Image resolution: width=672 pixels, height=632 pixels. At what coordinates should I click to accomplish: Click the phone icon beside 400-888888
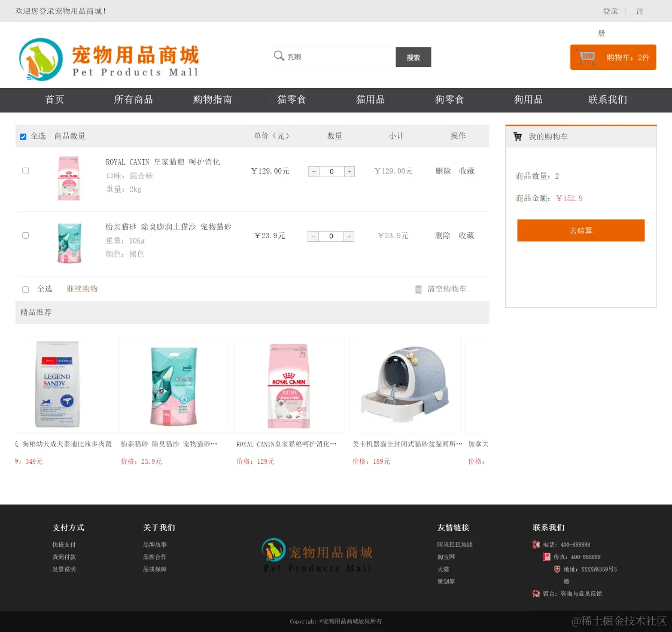click(x=536, y=545)
